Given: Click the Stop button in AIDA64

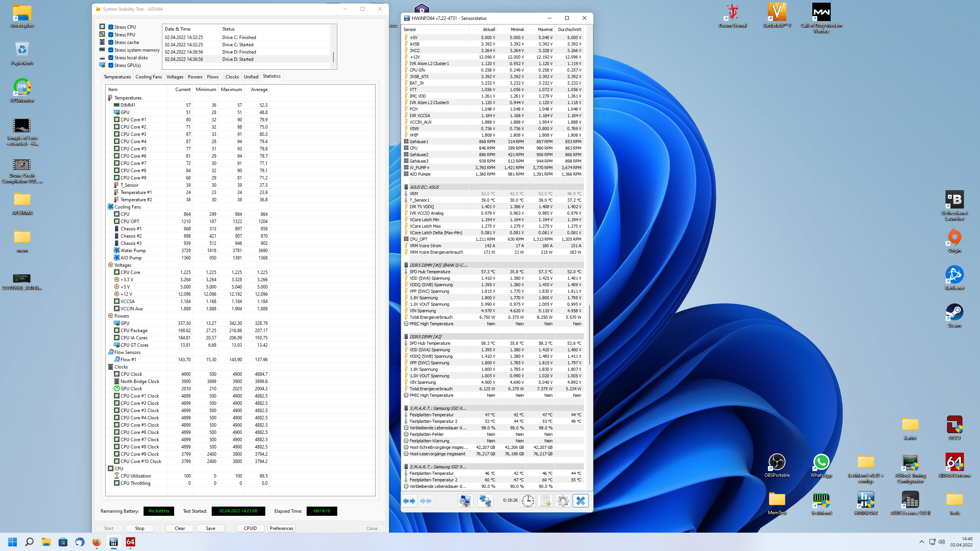Looking at the screenshot, I should pos(139,528).
